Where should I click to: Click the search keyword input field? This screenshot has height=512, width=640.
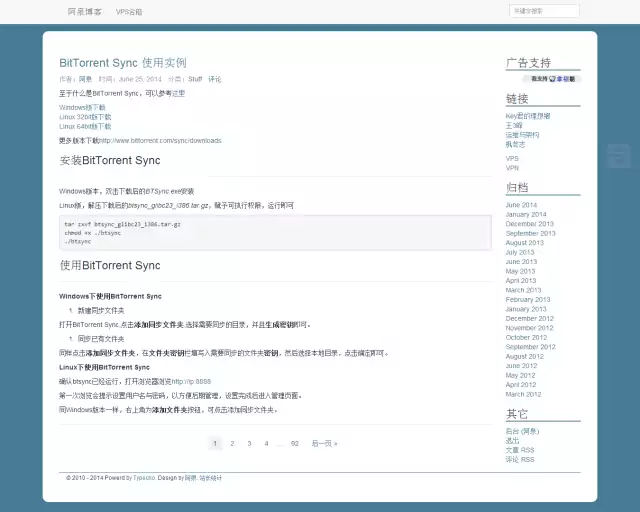tap(544, 11)
